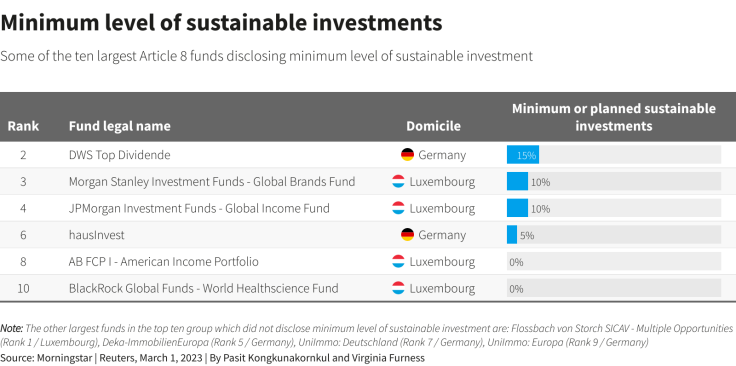Viewport: 736px width, 366px height.
Task: Select the 5% bar for hausInvest
Action: [x=512, y=235]
